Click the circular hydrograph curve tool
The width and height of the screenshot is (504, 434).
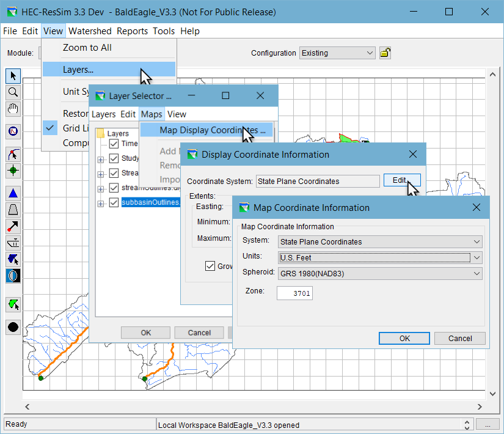(x=13, y=131)
